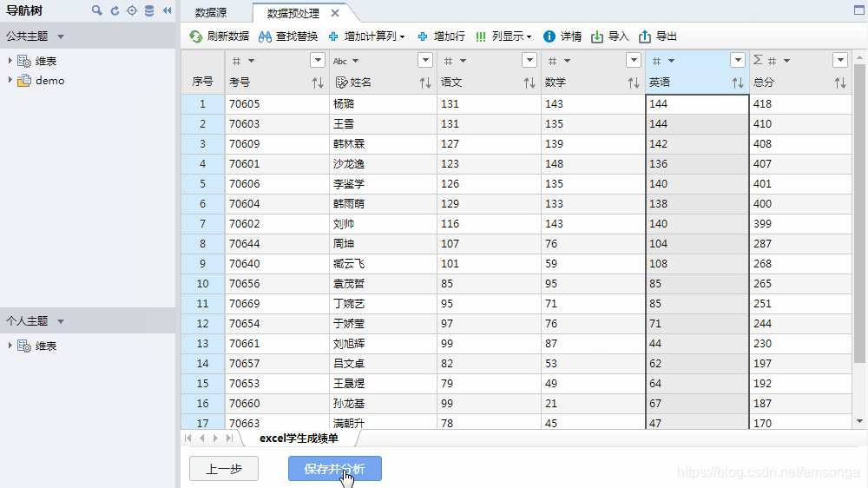This screenshot has height=488, width=868.
Task: Open filter dropdown for 数学 column
Action: (x=634, y=60)
